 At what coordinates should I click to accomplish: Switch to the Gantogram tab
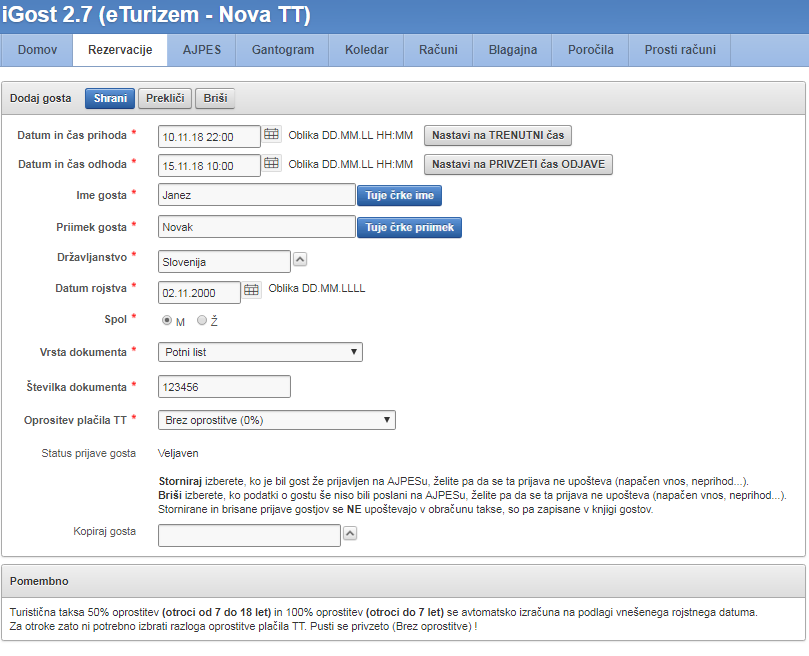click(x=283, y=50)
